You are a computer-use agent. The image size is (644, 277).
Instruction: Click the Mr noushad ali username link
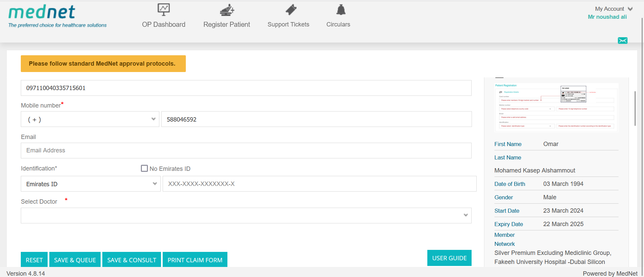(607, 17)
